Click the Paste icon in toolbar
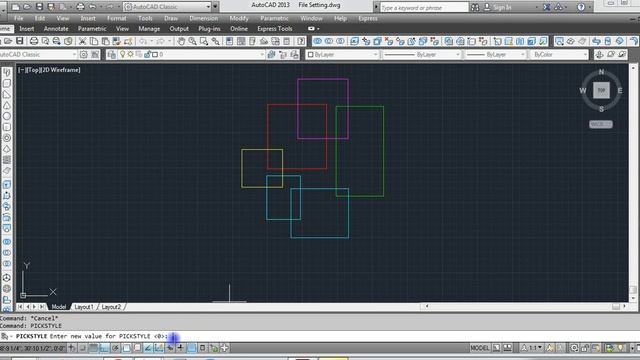The image size is (640, 360). pyautogui.click(x=105, y=41)
